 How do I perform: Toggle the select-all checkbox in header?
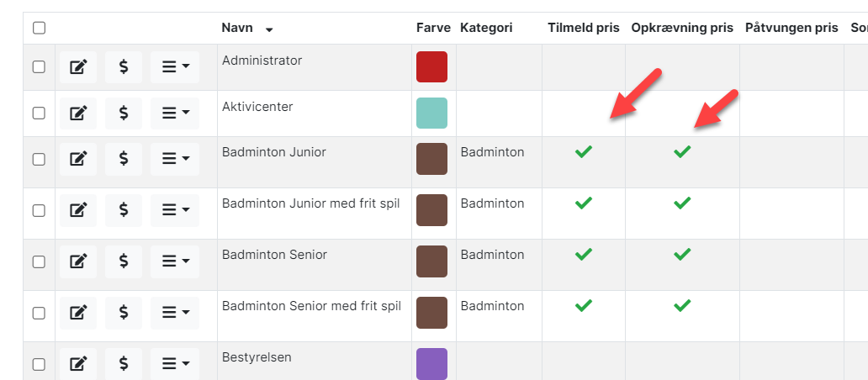coord(39,28)
